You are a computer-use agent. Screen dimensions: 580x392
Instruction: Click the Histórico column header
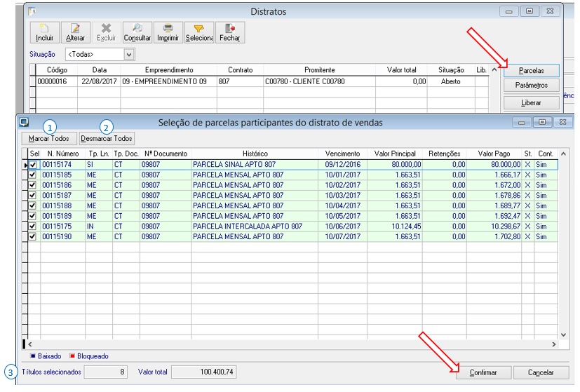click(255, 154)
